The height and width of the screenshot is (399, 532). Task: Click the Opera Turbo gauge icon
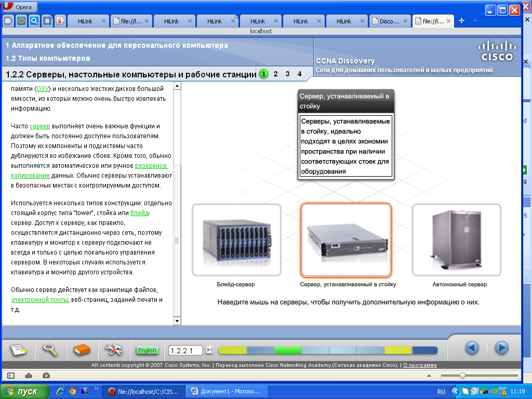click(46, 376)
